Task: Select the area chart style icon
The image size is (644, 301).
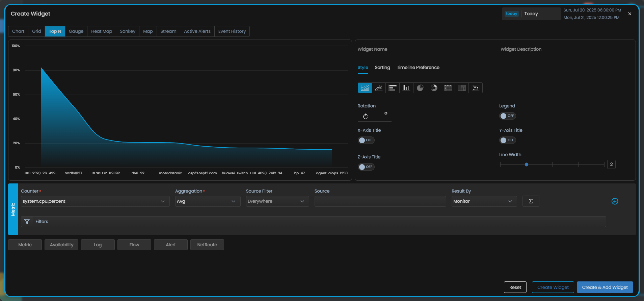Action: pos(365,88)
